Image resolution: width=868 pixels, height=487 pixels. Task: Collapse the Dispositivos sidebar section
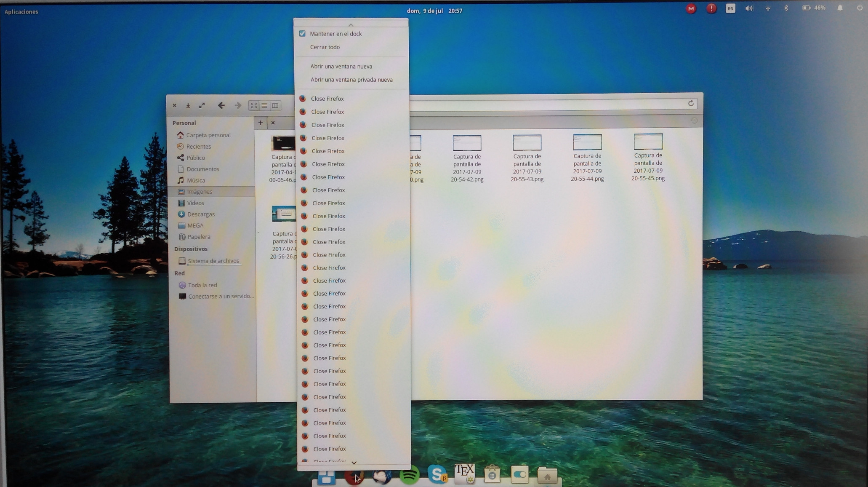tap(191, 249)
